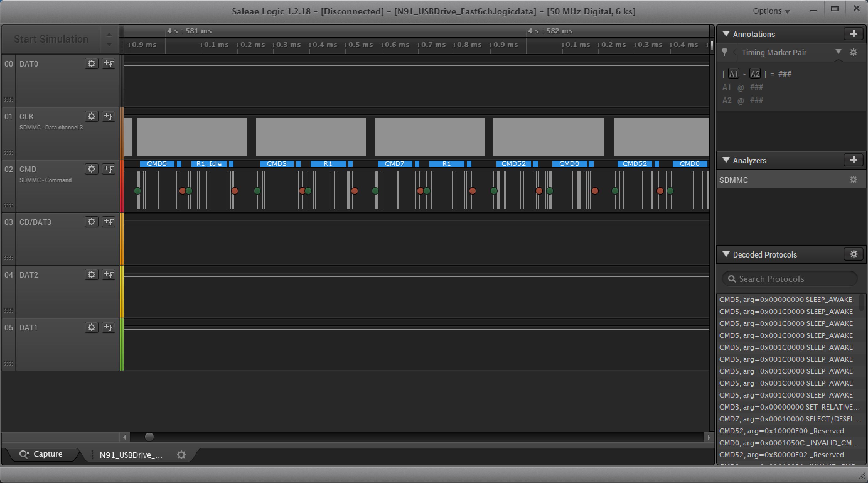868x483 pixels.
Task: Click the horizontal timeline scrollbar thumb
Action: pyautogui.click(x=149, y=437)
